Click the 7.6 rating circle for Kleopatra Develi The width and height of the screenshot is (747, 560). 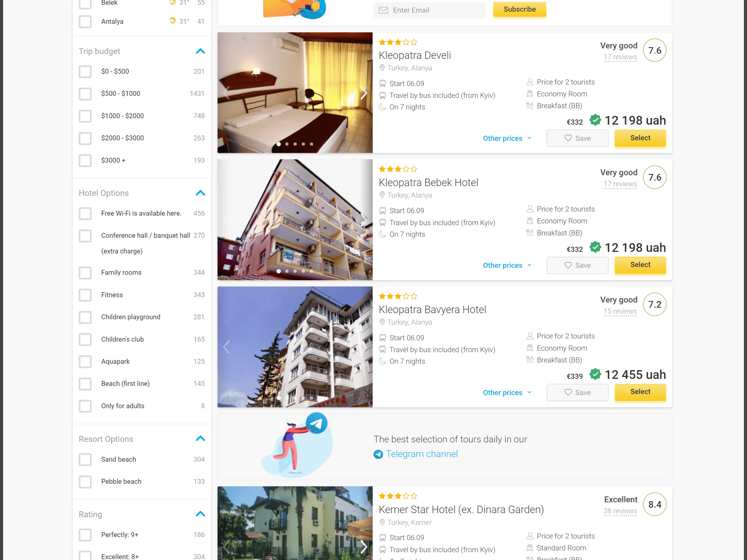654,51
